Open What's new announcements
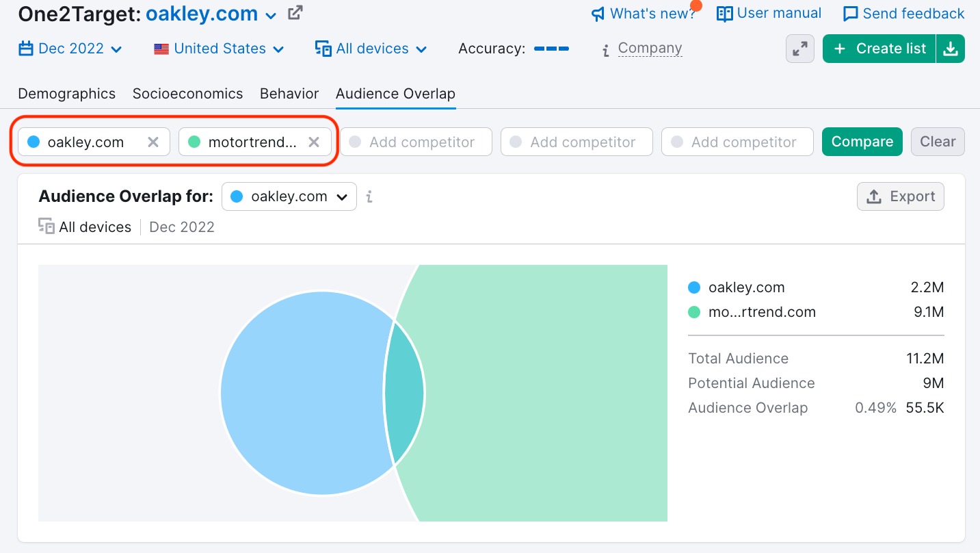Screen dimensions: 980x553 643,14
